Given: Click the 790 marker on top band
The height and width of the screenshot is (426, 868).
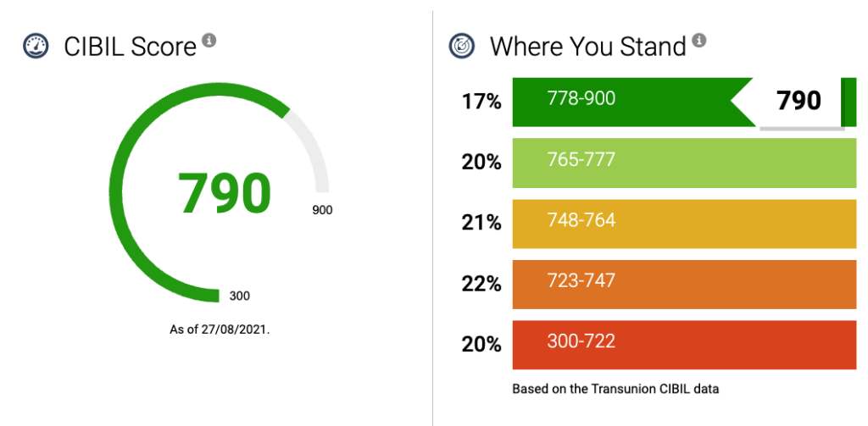Looking at the screenshot, I should 799,101.
